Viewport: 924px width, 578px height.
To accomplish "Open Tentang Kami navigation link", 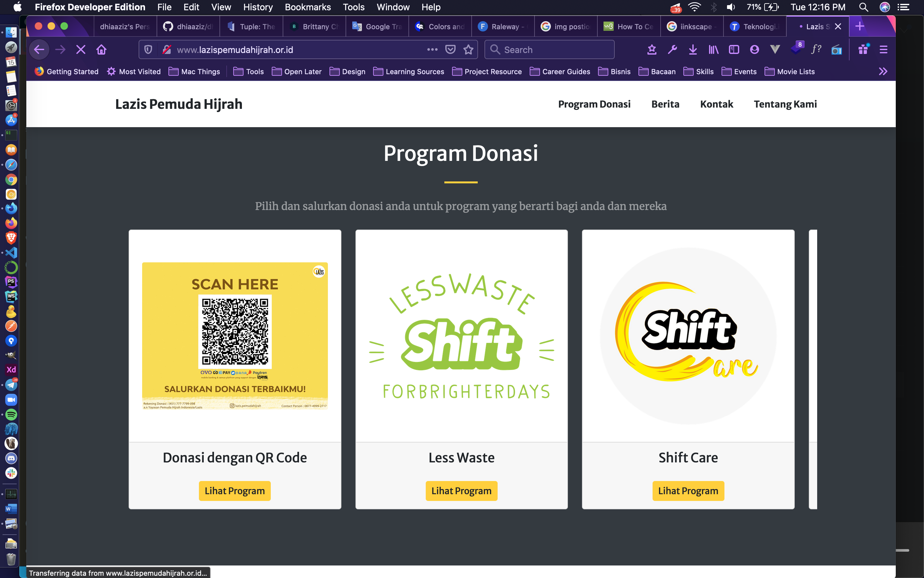I will [785, 104].
